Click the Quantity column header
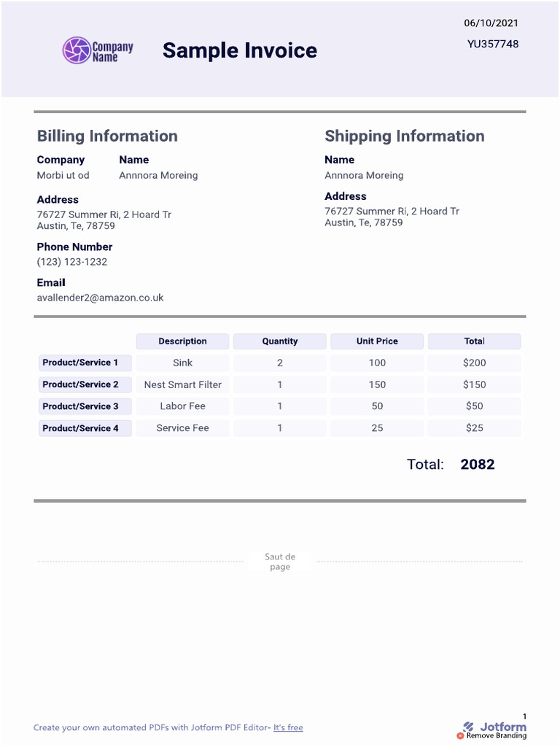This screenshot has width=560, height=747. point(280,341)
